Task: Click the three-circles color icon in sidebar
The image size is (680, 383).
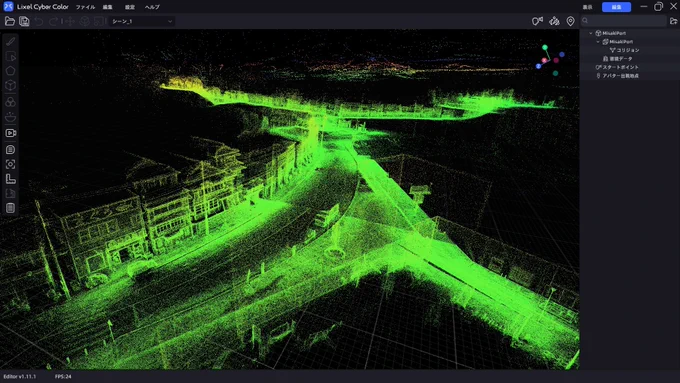Action: (11, 102)
